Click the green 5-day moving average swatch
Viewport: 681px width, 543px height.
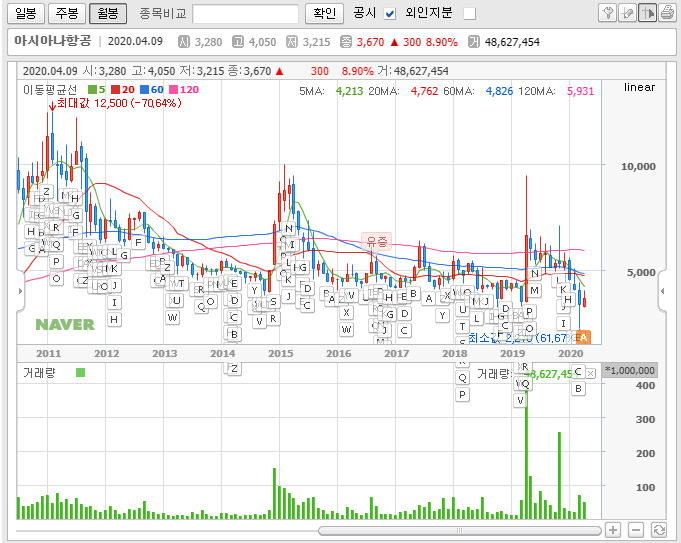point(92,89)
